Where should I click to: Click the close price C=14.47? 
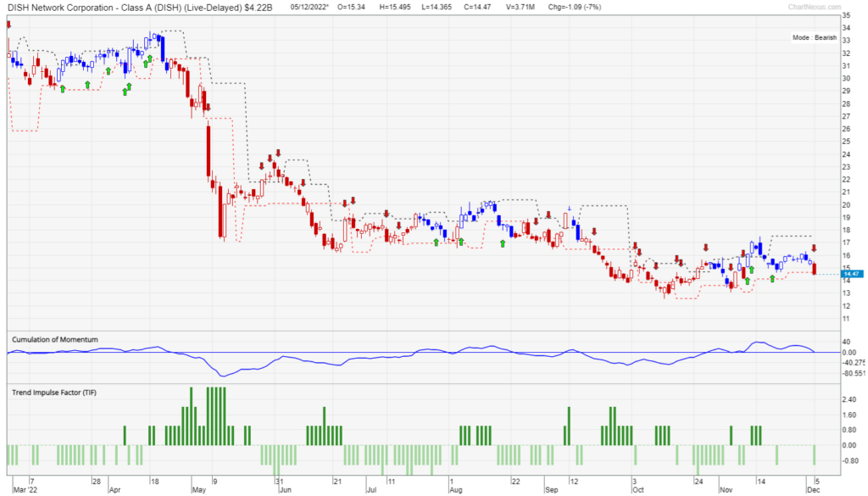(x=478, y=7)
